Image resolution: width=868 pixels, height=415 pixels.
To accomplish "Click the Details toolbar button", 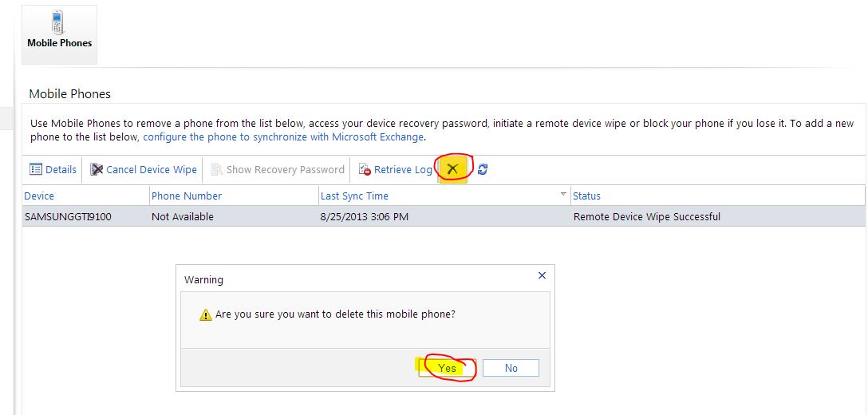I will click(x=53, y=169).
